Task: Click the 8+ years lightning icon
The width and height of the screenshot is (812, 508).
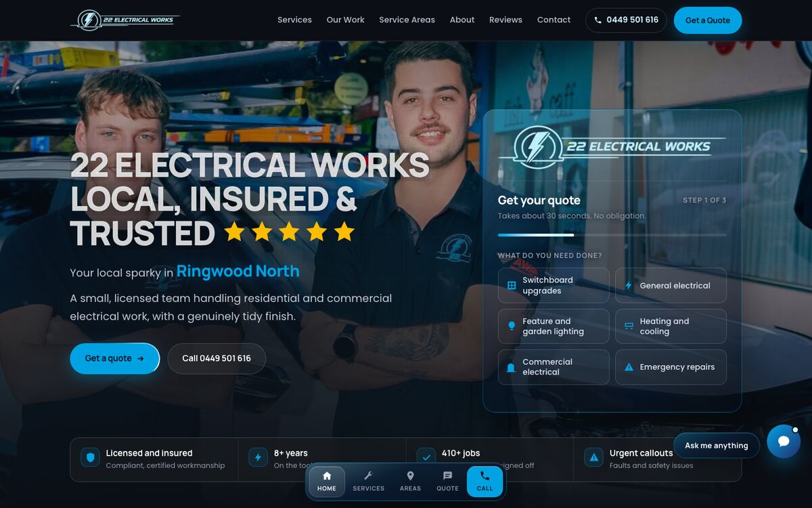Action: (258, 457)
